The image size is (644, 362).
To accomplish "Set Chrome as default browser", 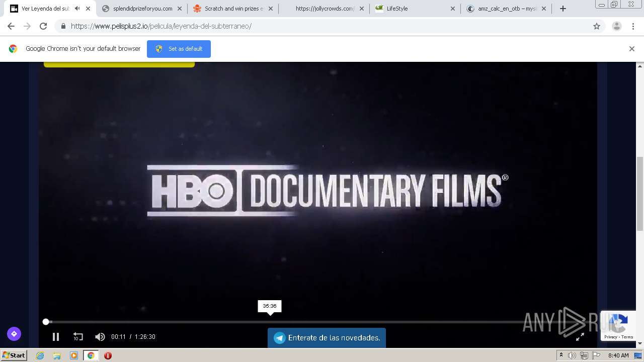I will click(x=179, y=49).
